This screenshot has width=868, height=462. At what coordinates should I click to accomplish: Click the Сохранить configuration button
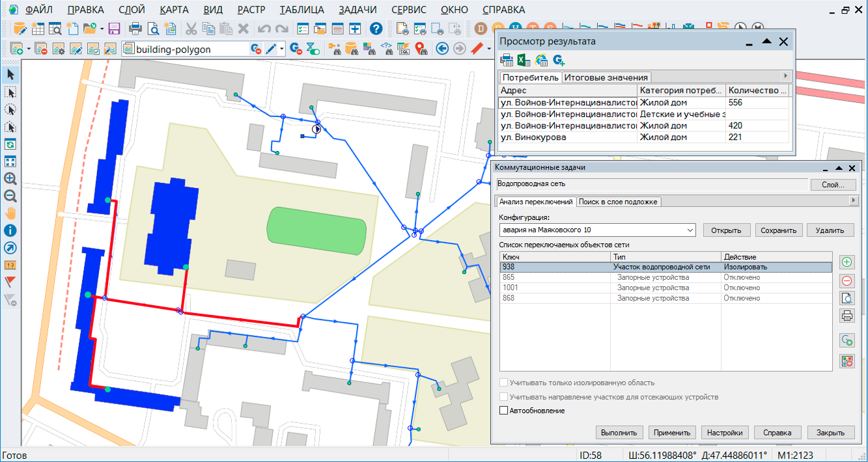coord(779,230)
